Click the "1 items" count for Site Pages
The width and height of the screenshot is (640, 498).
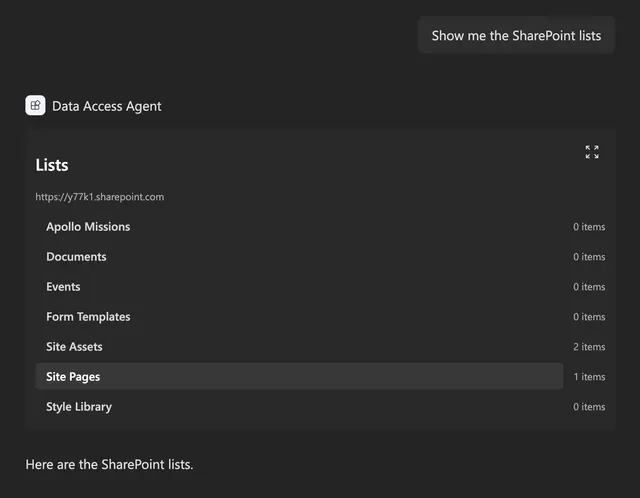(589, 376)
